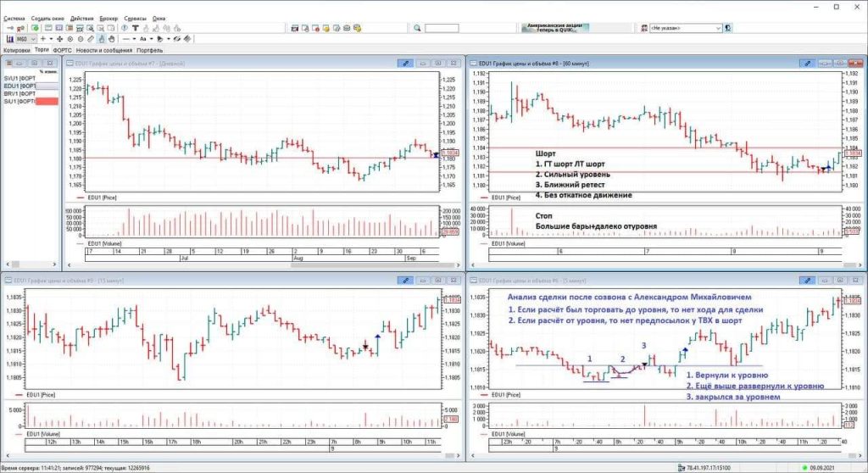The image size is (868, 473).
Task: Select BRV1 [ФОРТ row in quotes table
Action: pos(31,93)
